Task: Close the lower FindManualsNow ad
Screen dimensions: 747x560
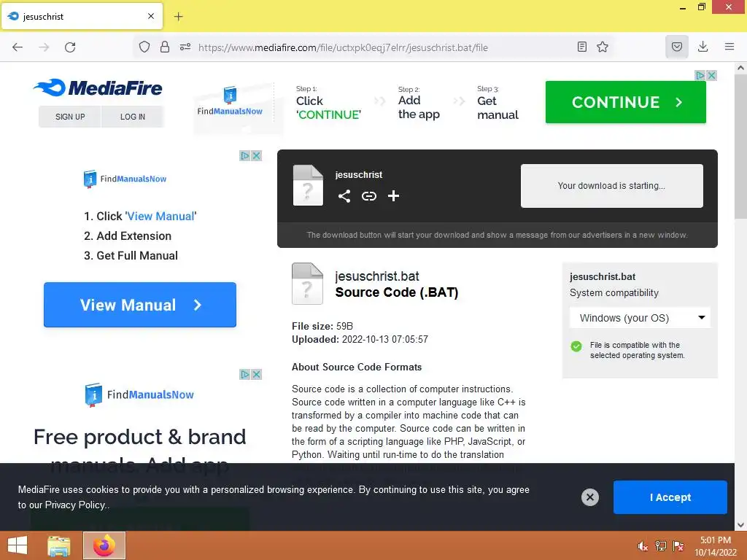Action: pos(256,374)
